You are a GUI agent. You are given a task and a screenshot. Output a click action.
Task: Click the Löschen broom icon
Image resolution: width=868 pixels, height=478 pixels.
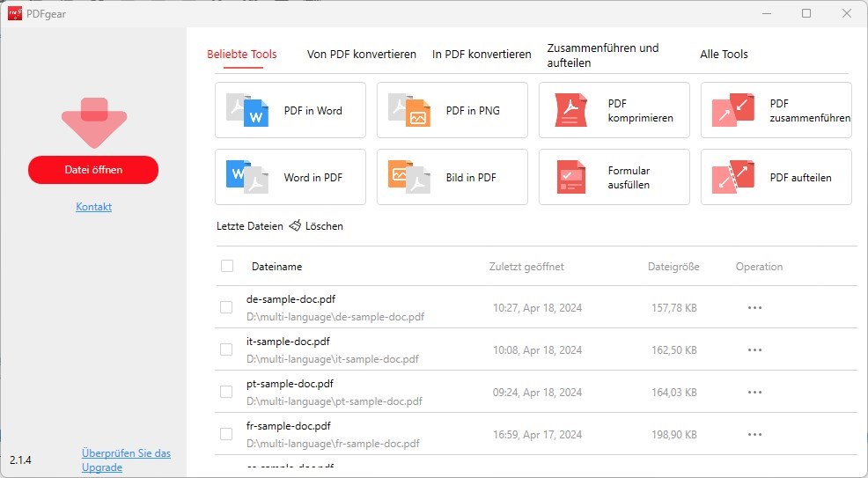point(295,225)
